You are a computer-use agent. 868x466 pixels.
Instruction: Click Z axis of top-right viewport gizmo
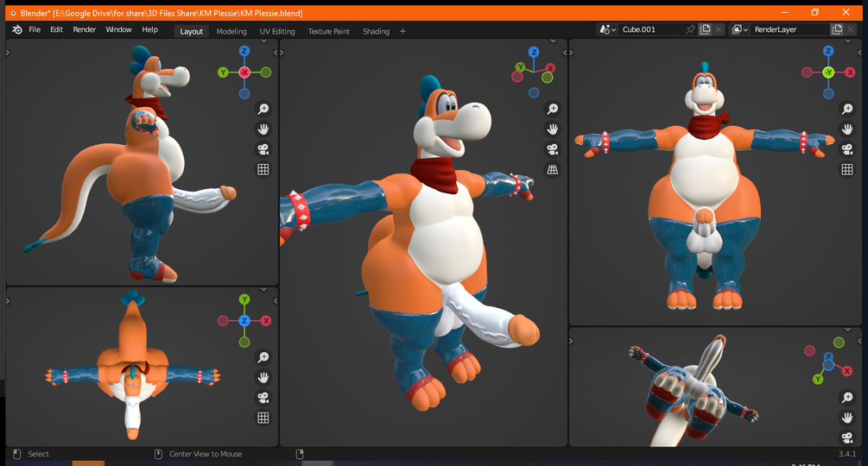click(828, 51)
